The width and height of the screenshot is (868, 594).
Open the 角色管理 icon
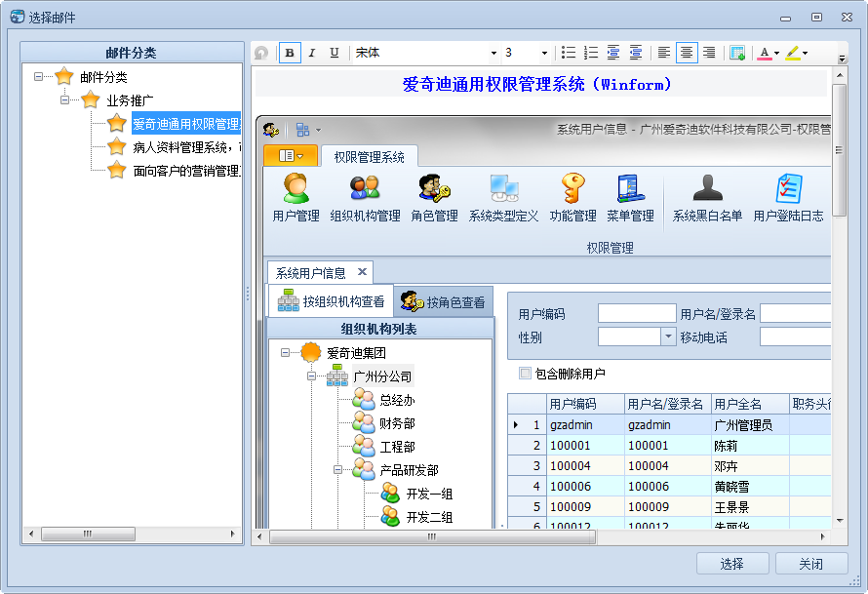point(435,198)
